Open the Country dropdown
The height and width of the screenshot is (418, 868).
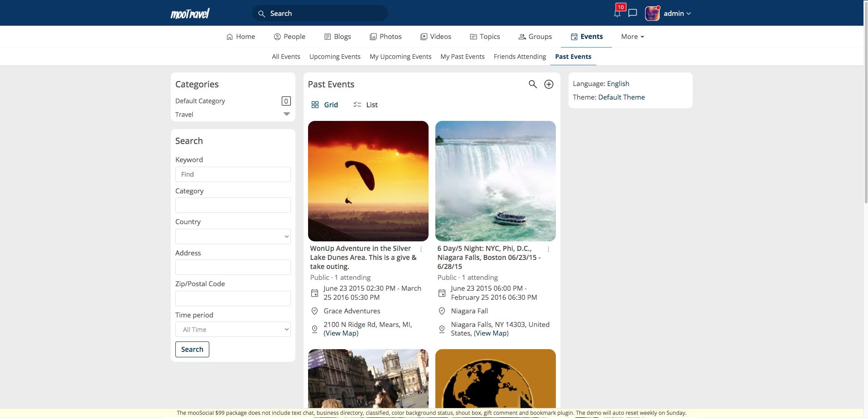click(x=233, y=236)
